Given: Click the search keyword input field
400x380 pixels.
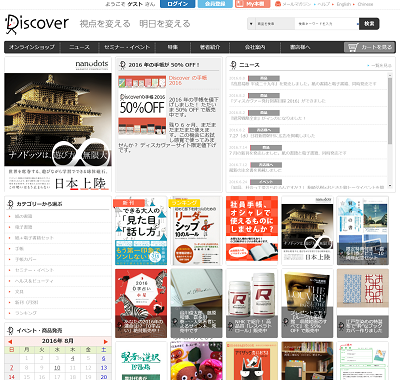Looking at the screenshot, I should pos(327,24).
